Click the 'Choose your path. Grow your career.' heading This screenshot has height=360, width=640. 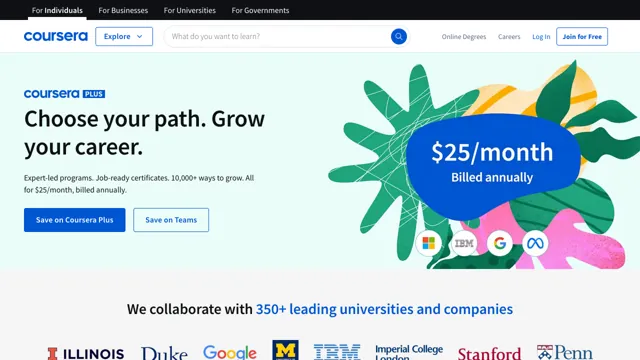coord(144,133)
